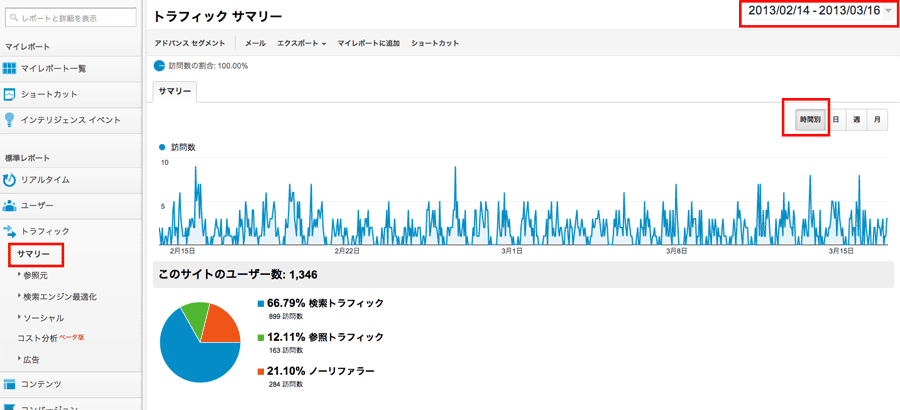Click the 訪問数 chart metric legend
900x410 pixels.
[x=179, y=148]
